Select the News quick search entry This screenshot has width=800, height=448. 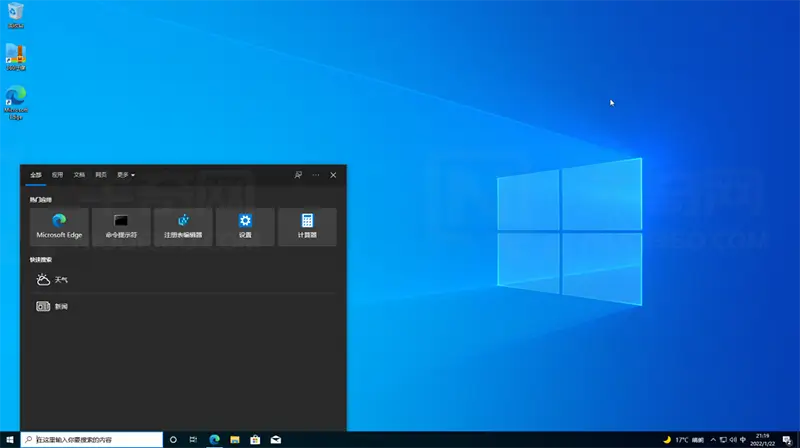click(183, 306)
